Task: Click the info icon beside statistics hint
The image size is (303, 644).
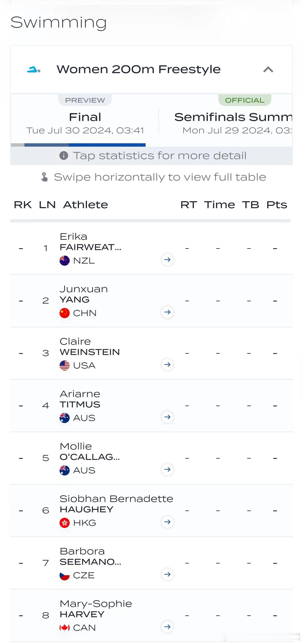Action: click(x=64, y=155)
